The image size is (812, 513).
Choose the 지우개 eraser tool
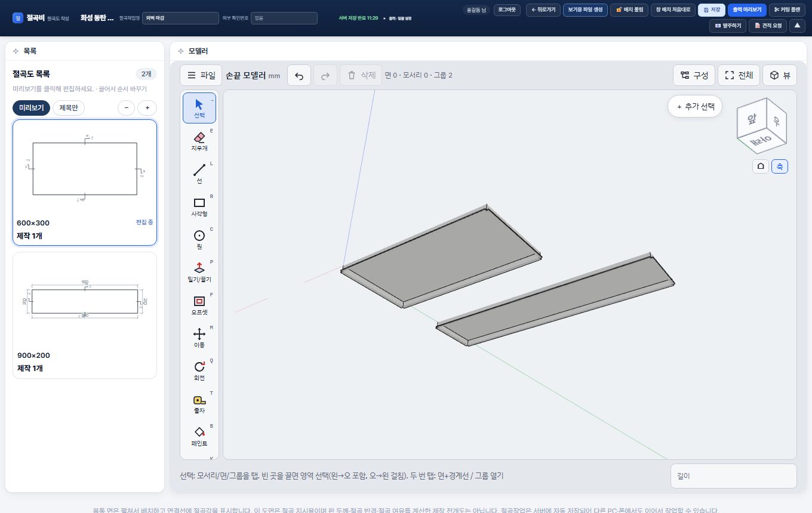[x=199, y=141]
